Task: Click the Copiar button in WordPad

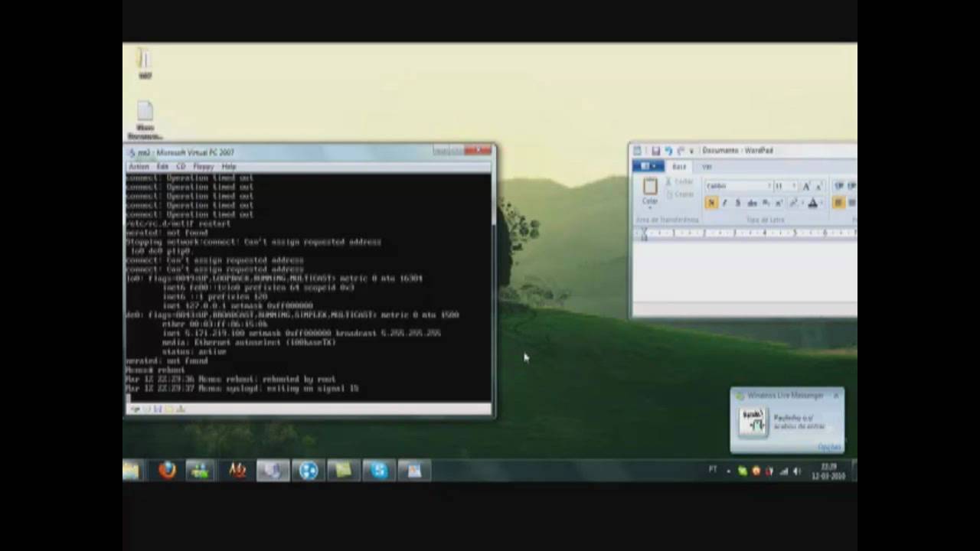Action: 680,194
